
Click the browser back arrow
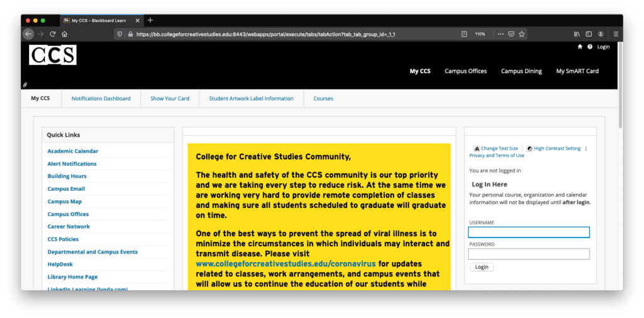28,34
